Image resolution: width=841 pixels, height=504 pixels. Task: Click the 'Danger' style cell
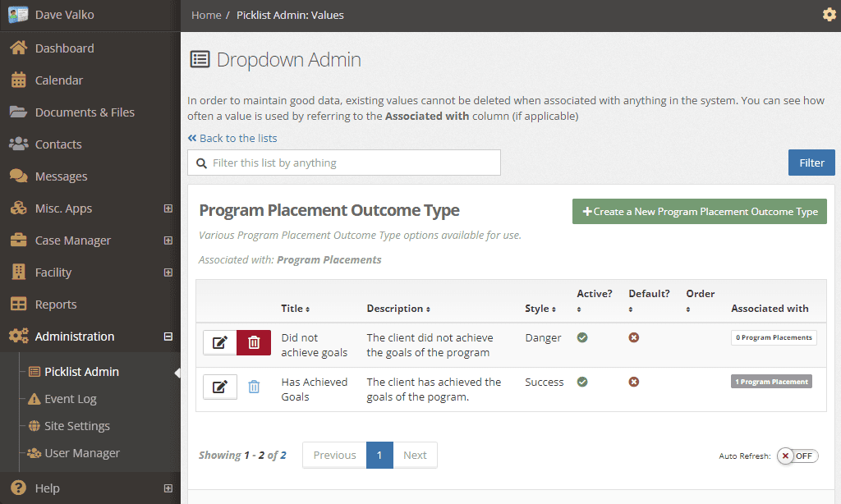click(x=543, y=338)
